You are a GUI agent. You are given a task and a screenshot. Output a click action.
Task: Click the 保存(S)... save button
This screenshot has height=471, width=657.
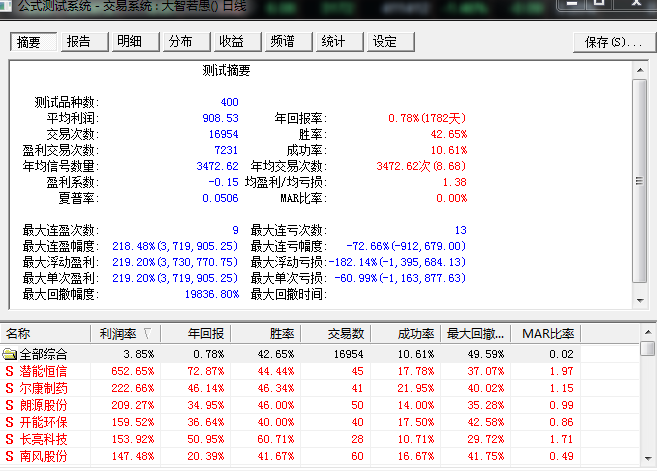(x=612, y=42)
